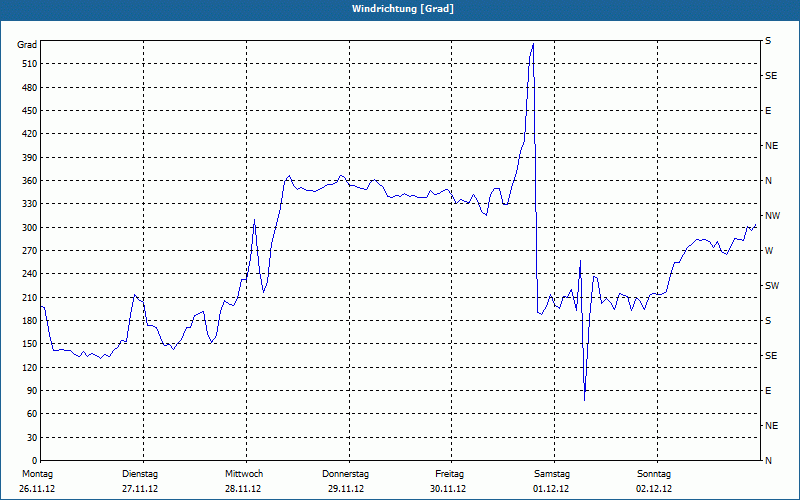Screen dimensions: 800x500
Task: Click the date 26.11.12
Action: pyautogui.click(x=37, y=489)
